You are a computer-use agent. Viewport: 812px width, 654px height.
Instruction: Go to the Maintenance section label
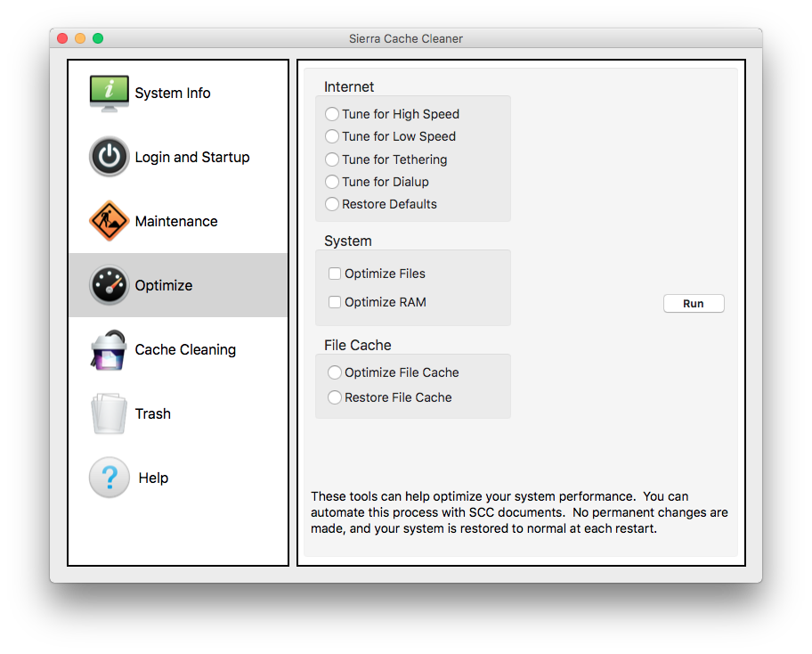[x=176, y=221]
